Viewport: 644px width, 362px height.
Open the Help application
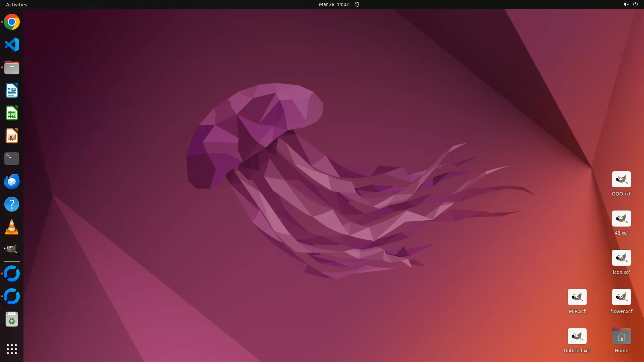click(x=12, y=204)
